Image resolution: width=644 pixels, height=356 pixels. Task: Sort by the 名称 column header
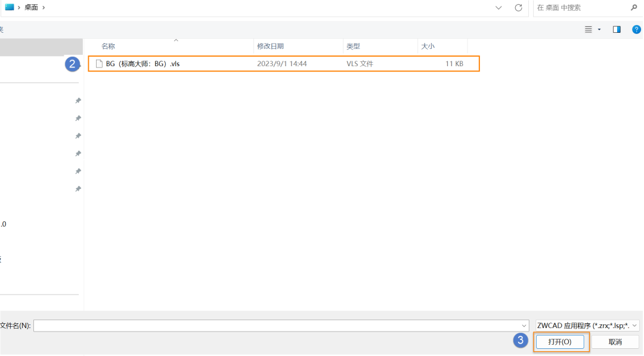pyautogui.click(x=108, y=47)
